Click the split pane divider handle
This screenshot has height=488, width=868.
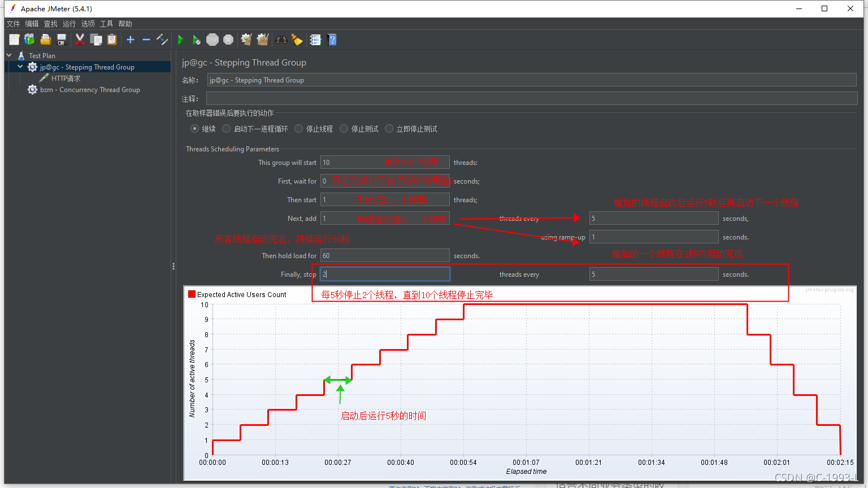173,266
